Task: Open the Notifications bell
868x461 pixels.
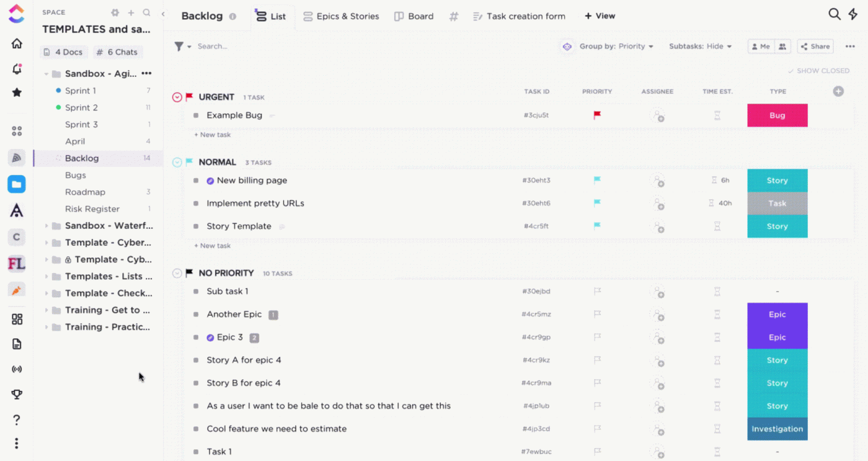Action: pyautogui.click(x=17, y=68)
